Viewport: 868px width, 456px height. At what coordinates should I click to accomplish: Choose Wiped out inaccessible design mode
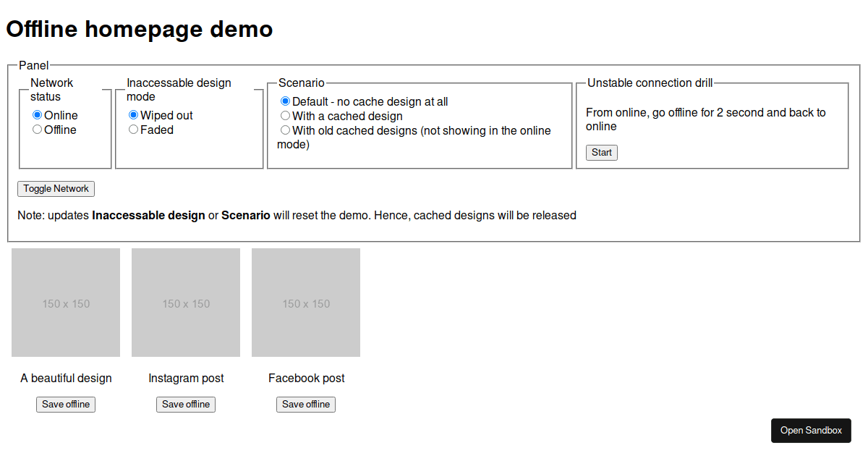(x=134, y=115)
